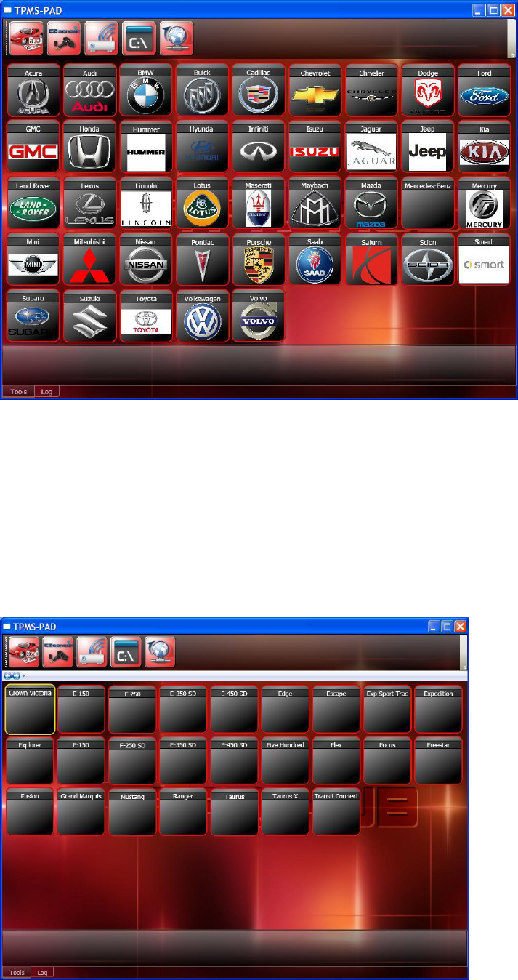Pick the Five Hundred model
This screenshot has width=518, height=980.
click(x=286, y=760)
